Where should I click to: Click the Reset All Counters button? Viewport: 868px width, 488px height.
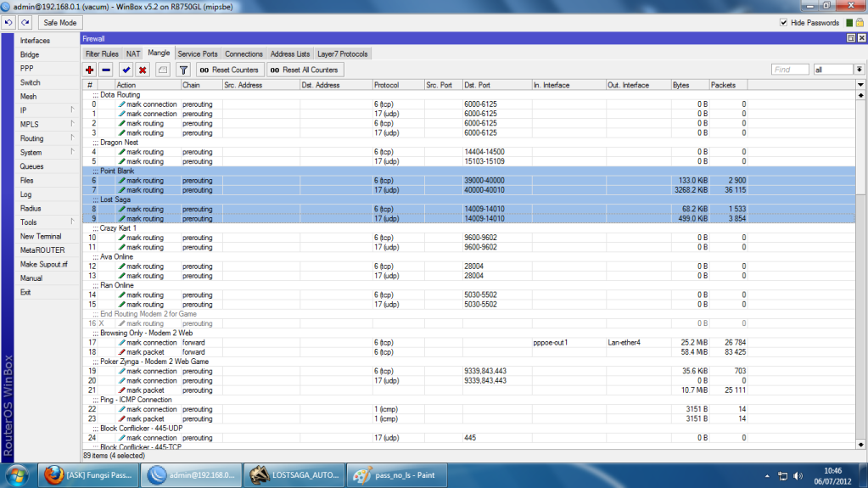304,70
